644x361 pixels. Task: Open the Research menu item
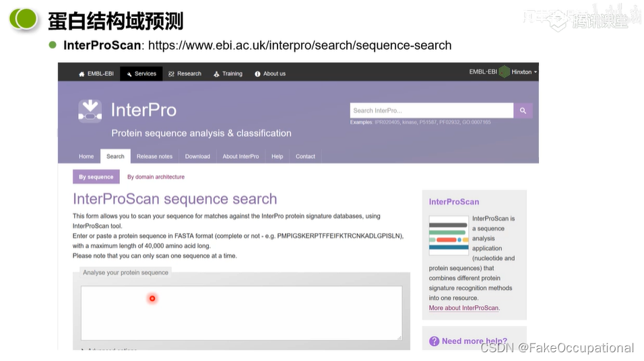[185, 73]
